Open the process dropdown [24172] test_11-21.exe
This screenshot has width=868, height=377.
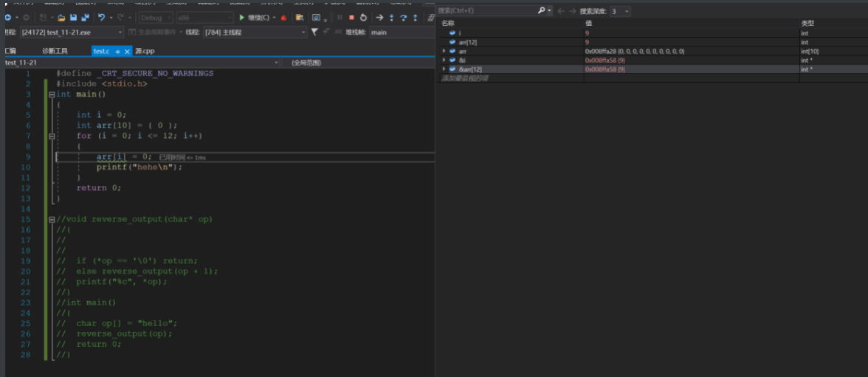click(x=72, y=32)
